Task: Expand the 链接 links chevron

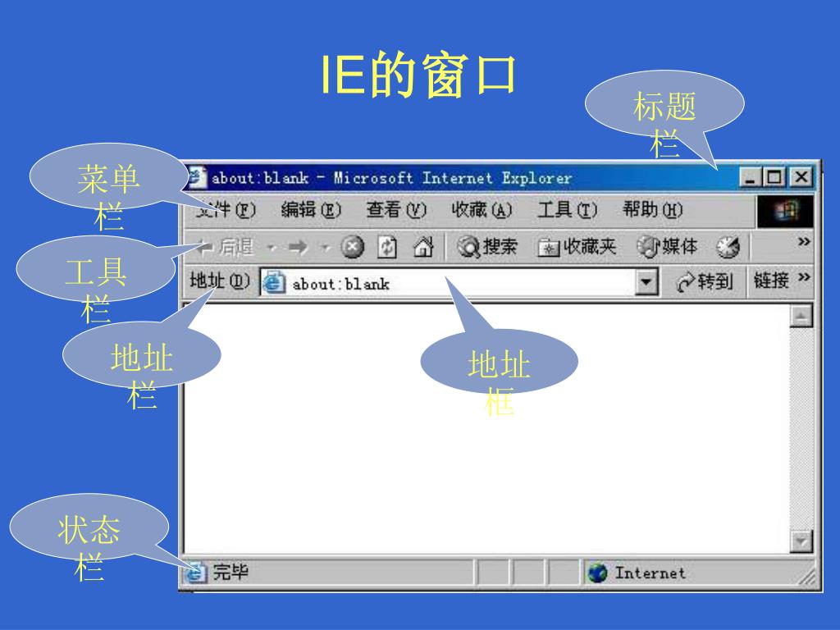Action: [803, 277]
